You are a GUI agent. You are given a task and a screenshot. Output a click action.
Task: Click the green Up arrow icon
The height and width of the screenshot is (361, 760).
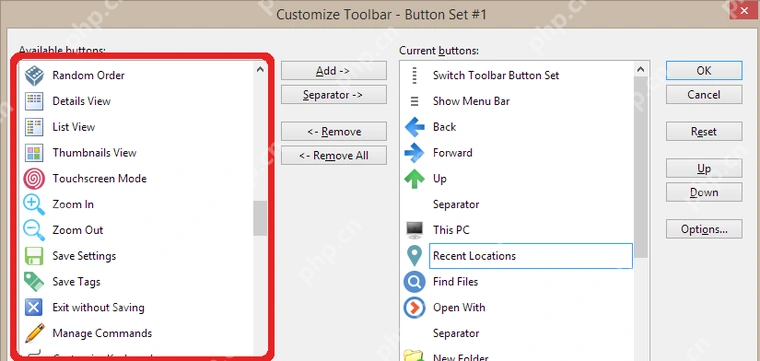point(414,178)
